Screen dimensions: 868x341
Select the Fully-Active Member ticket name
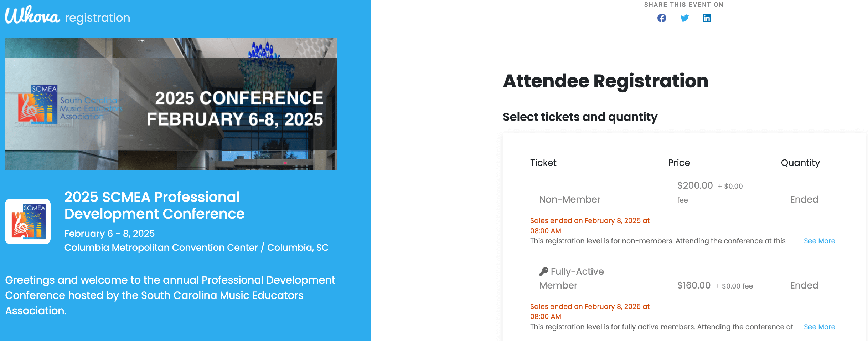pyautogui.click(x=572, y=279)
